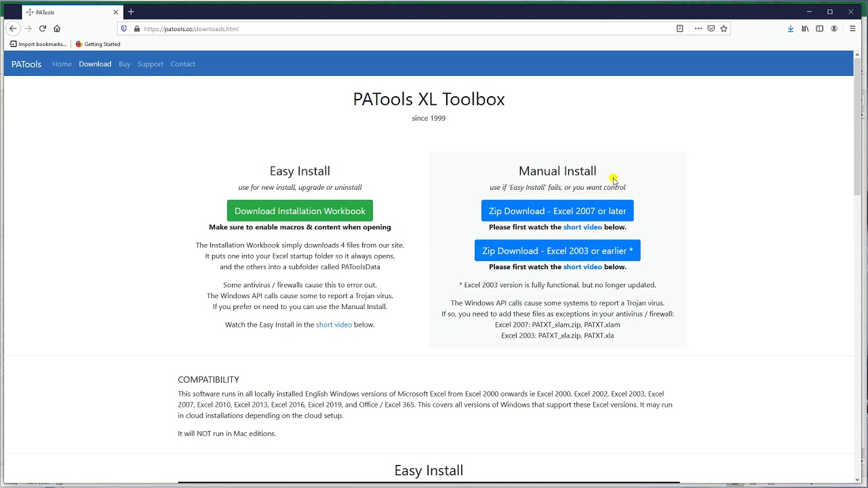Close the PATools tab
The image size is (868, 488).
click(115, 12)
